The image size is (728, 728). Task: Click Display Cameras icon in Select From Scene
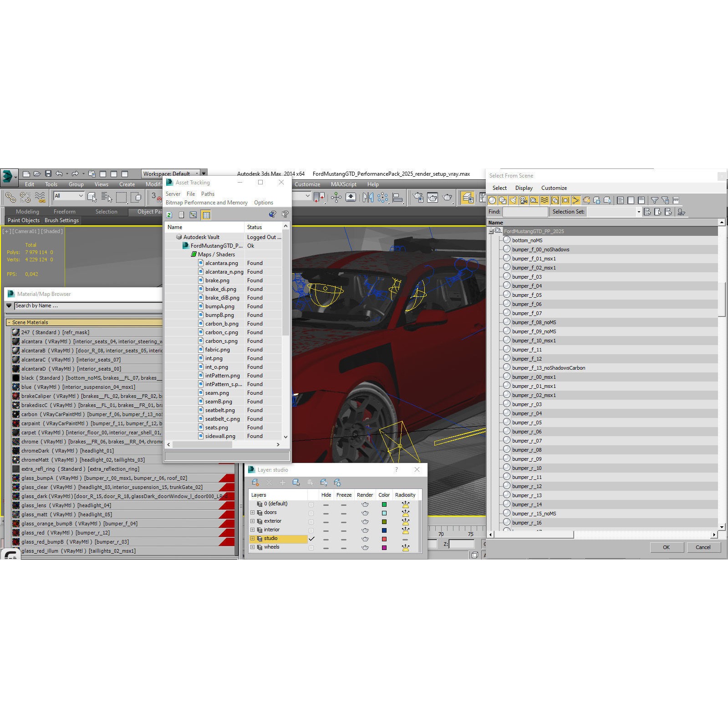pos(524,200)
